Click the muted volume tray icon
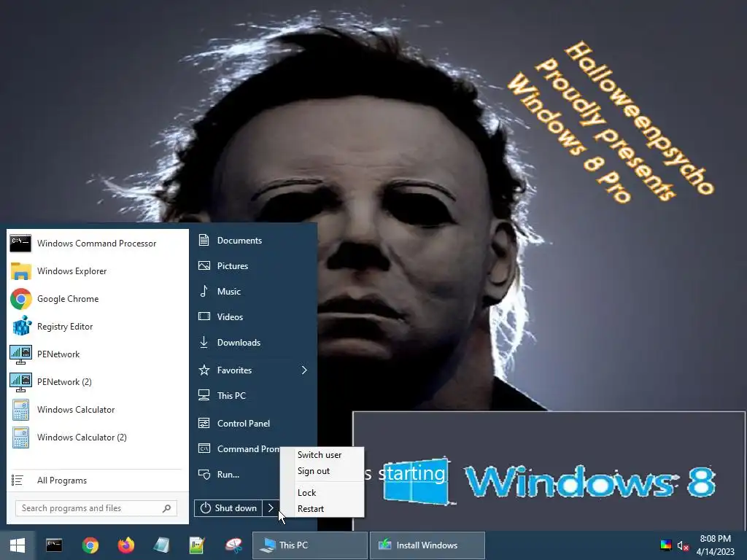Viewport: 747px width, 560px height. 683,545
